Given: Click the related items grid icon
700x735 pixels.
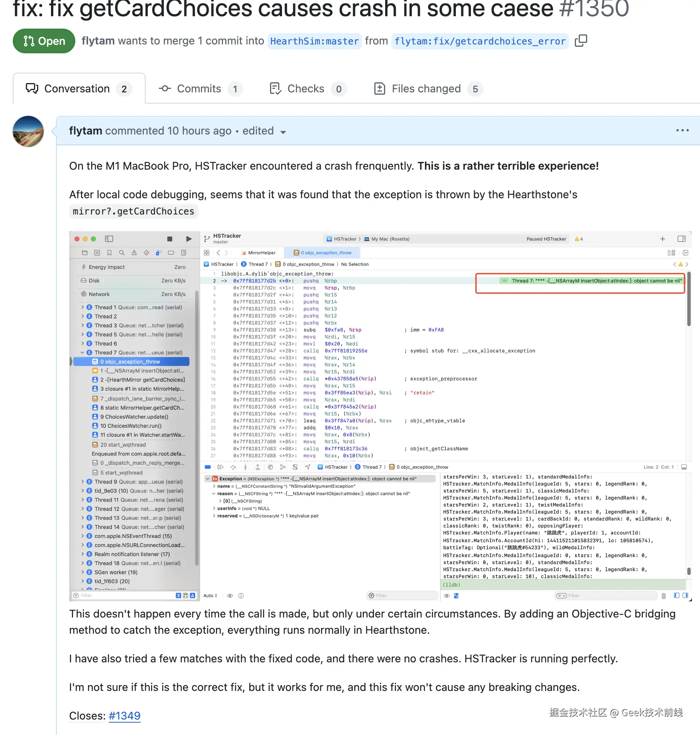Looking at the screenshot, I should tap(207, 253).
